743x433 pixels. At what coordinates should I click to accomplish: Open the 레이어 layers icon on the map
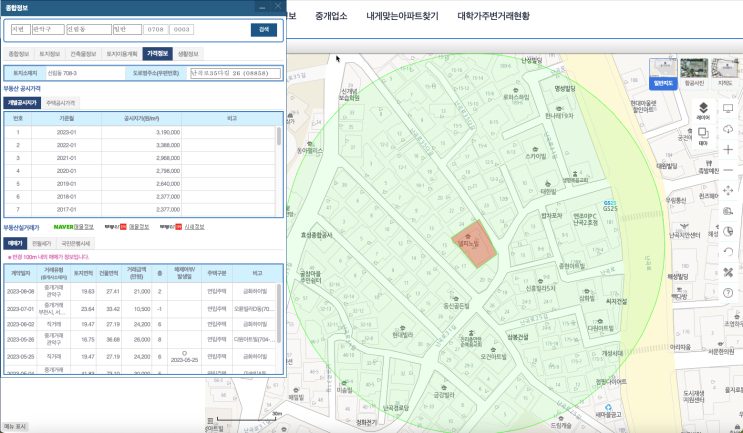point(703,110)
